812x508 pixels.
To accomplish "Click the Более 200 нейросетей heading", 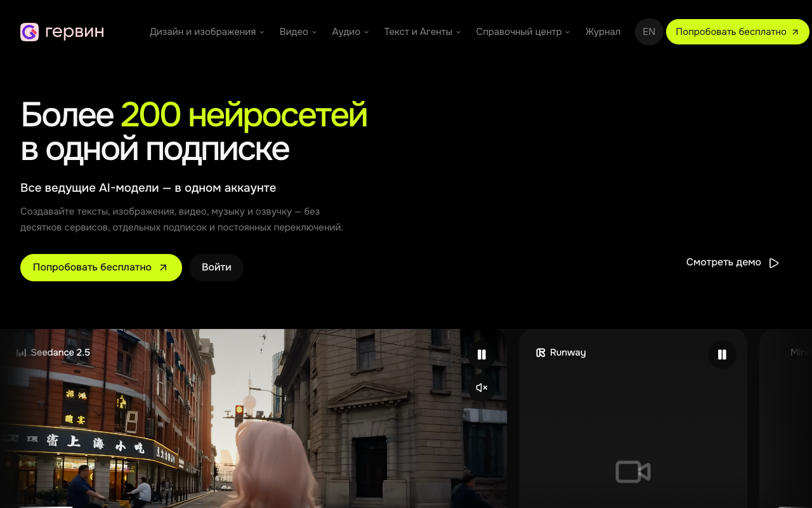I will point(194,131).
